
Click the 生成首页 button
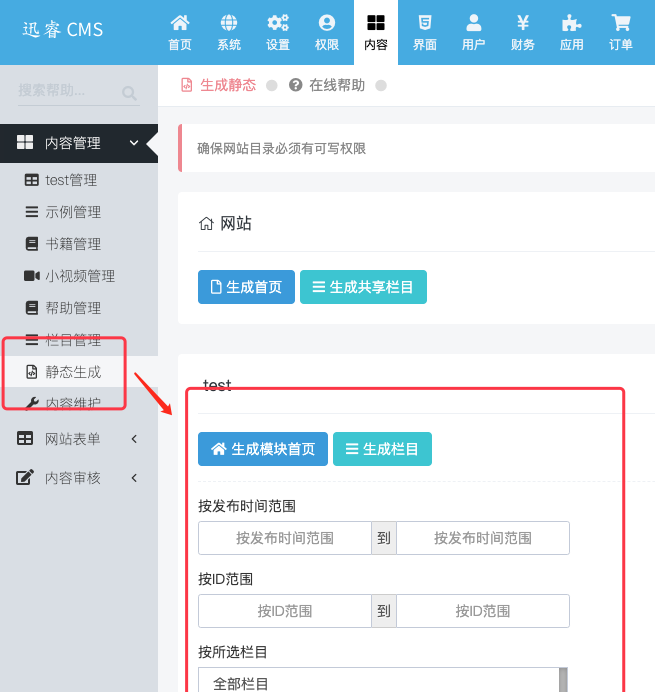[246, 287]
